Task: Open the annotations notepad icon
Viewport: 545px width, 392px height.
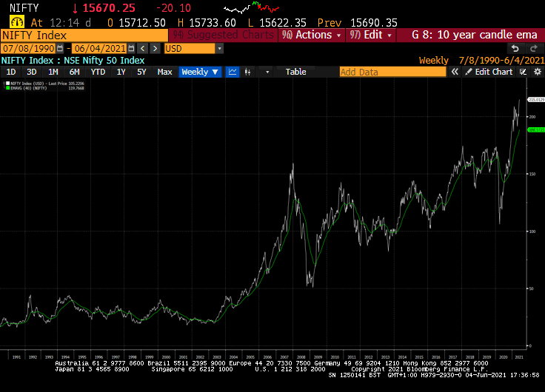Action: pyautogui.click(x=523, y=72)
